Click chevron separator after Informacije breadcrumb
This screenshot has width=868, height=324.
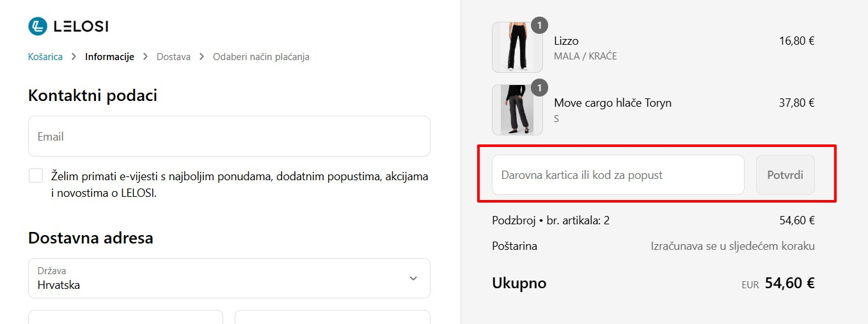click(x=146, y=57)
